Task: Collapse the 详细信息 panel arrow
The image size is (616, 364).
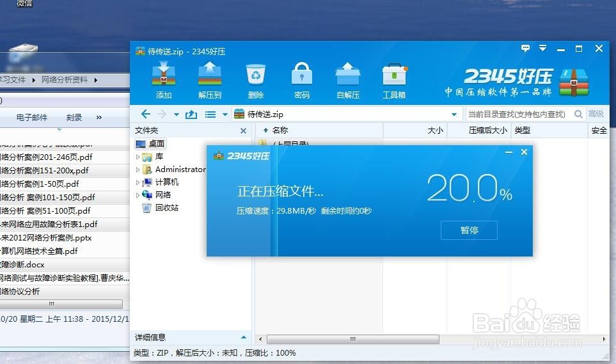Action: pos(244,337)
